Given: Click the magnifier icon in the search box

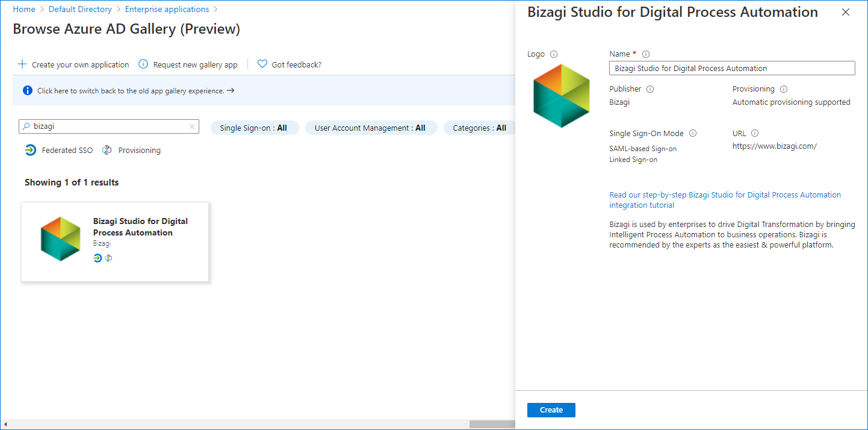Looking at the screenshot, I should click(x=26, y=126).
